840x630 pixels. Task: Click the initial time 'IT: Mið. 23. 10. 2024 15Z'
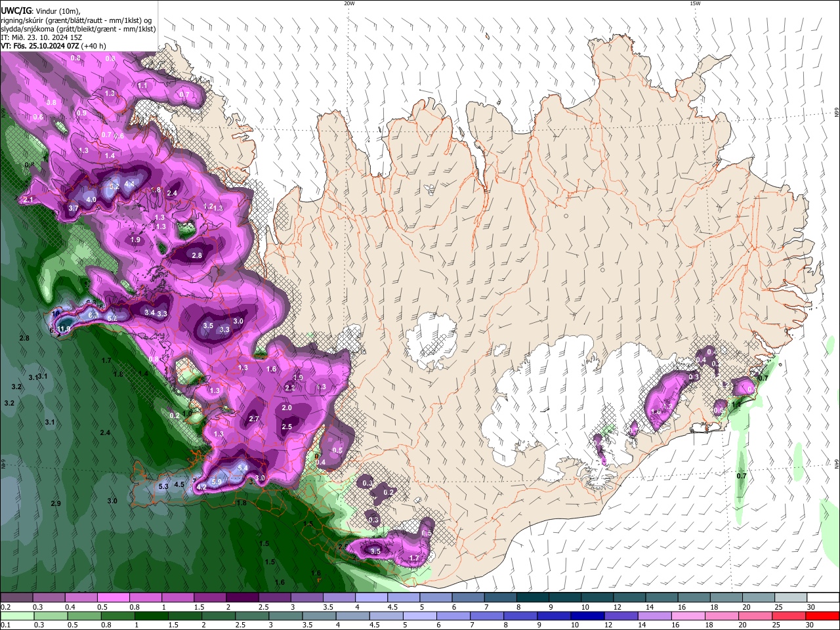coord(41,37)
